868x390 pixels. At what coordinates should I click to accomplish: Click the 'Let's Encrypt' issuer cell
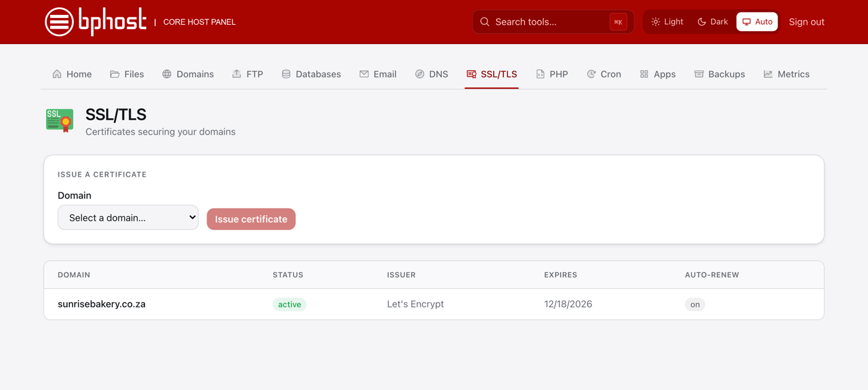coord(415,304)
